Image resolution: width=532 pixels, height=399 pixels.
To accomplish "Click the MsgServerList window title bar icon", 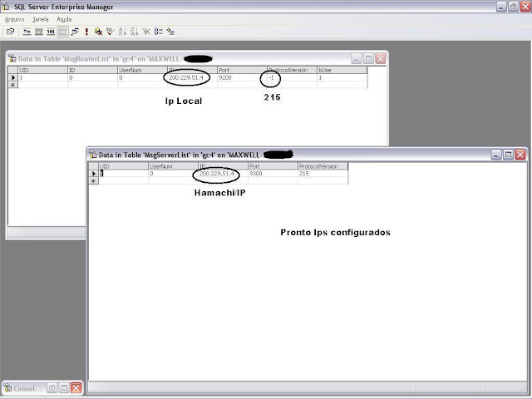I will click(93, 155).
